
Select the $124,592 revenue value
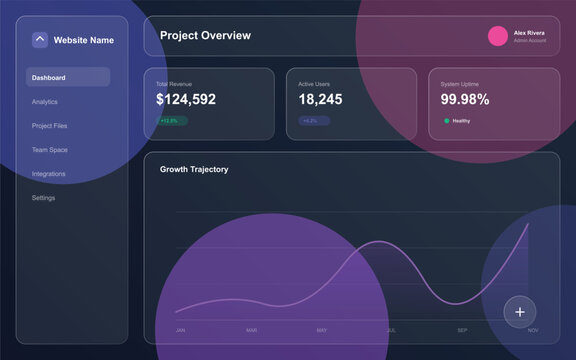[186, 99]
